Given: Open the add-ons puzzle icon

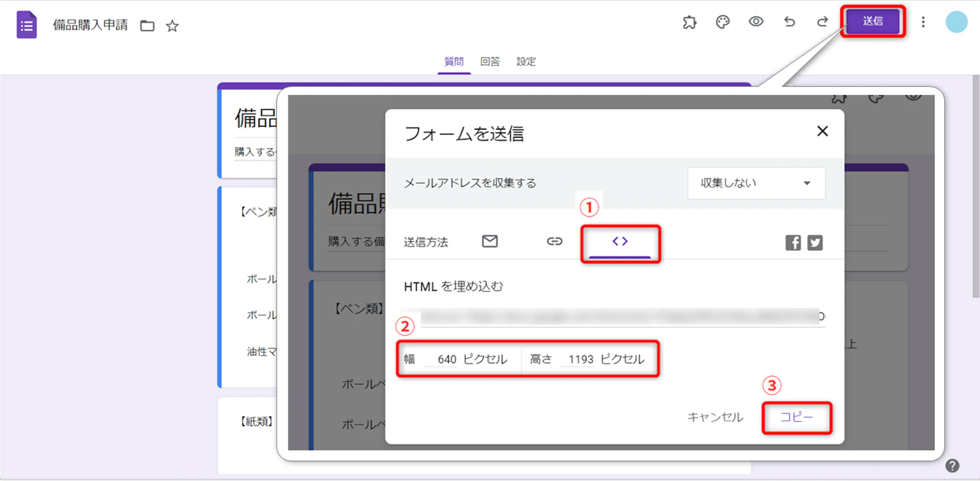Looking at the screenshot, I should pos(690,22).
